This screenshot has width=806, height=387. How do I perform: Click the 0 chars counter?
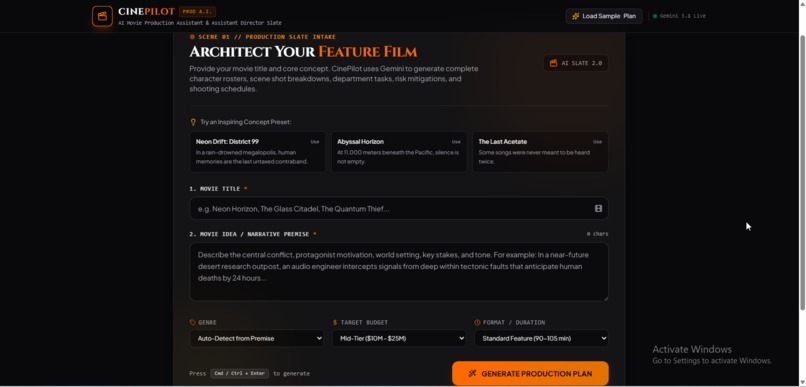point(597,234)
